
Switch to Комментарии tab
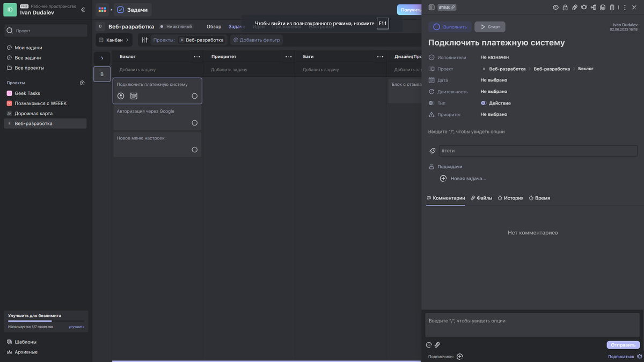pos(445,198)
